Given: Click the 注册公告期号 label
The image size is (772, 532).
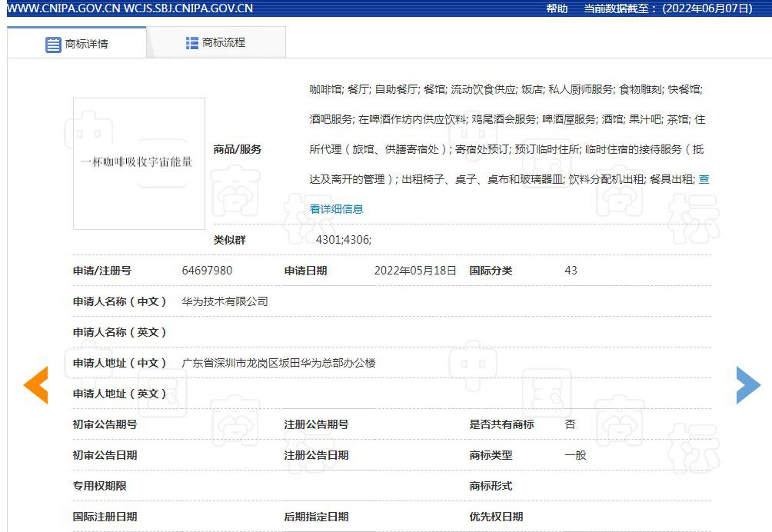Looking at the screenshot, I should [x=316, y=424].
